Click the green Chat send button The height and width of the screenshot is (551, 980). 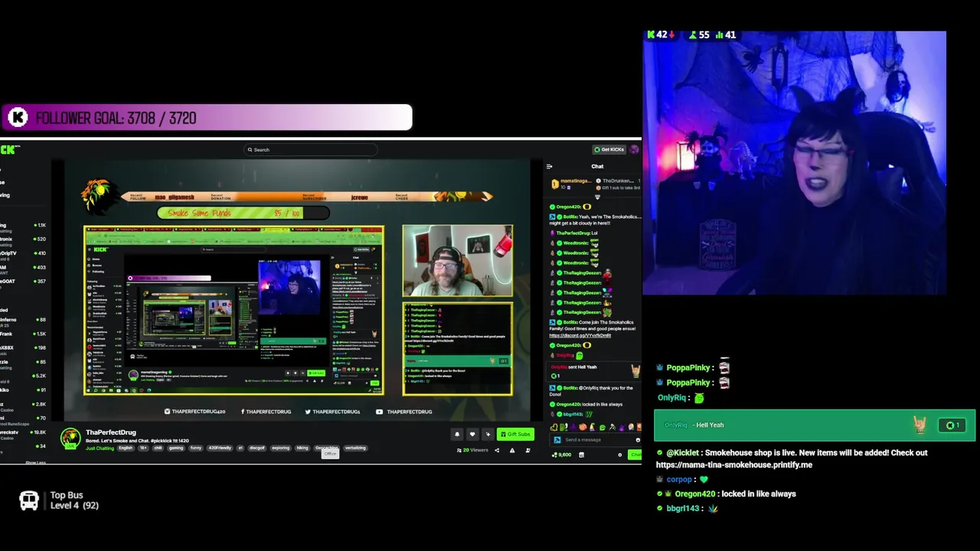point(635,455)
